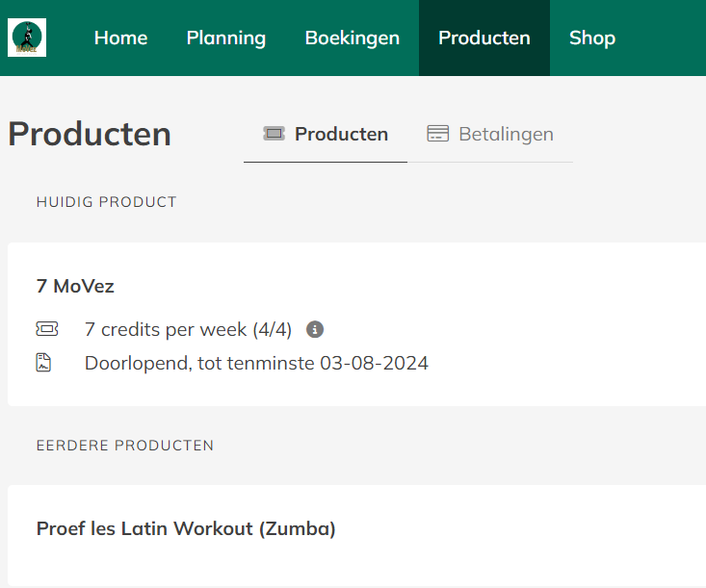Navigate to Boekingen
The width and height of the screenshot is (706, 588).
pyautogui.click(x=353, y=38)
